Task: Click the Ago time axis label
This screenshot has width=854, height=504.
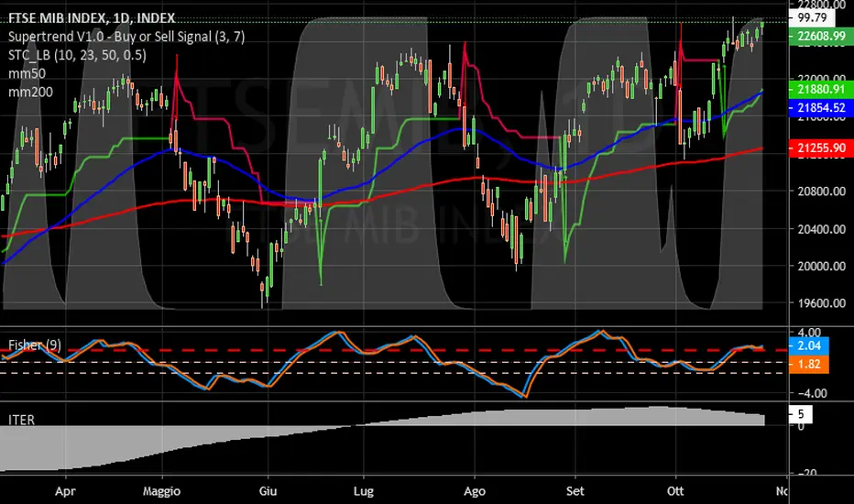Action: point(475,491)
